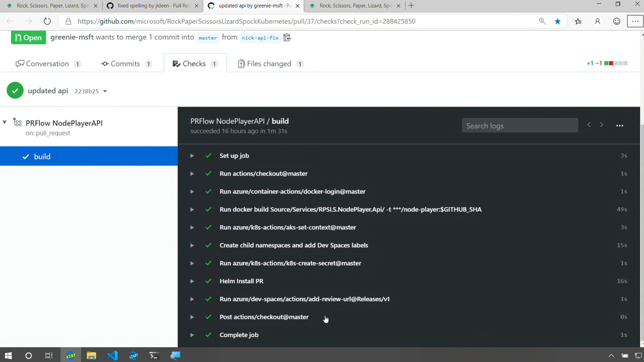644x362 pixels.
Task: Expand the aks-set-context@master step
Action: point(192,227)
